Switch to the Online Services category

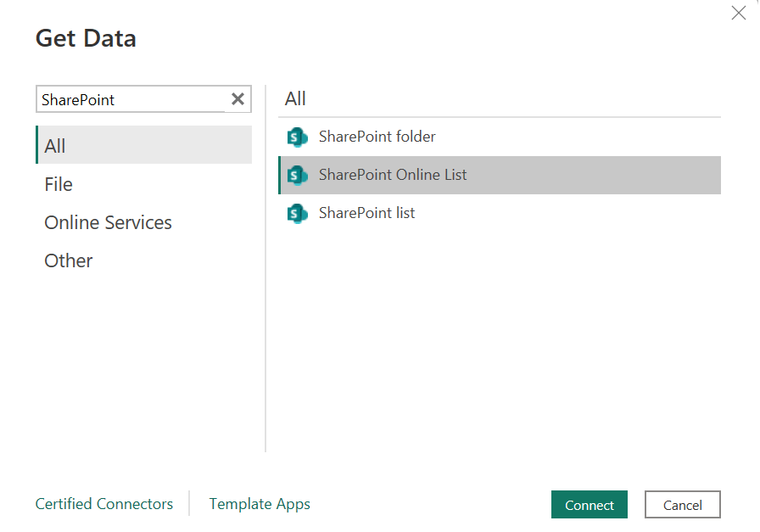(x=108, y=222)
